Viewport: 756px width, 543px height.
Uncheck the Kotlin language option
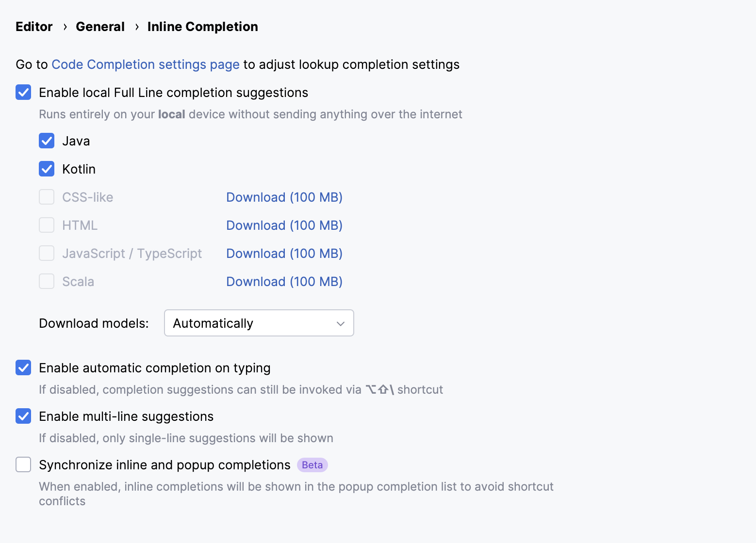46,169
